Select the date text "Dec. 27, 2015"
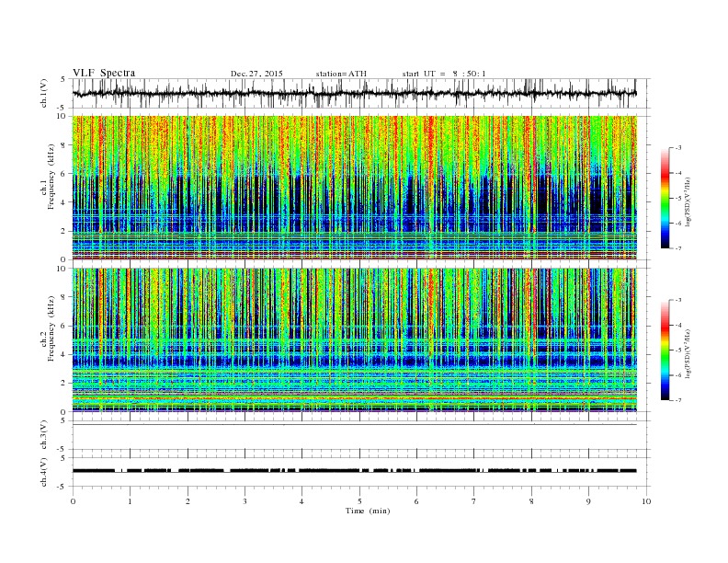This screenshot has height=563, width=728. tap(256, 74)
